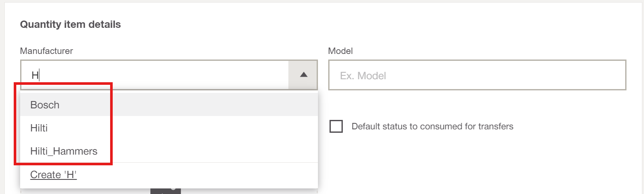Click the Create 'H' link

click(x=54, y=175)
